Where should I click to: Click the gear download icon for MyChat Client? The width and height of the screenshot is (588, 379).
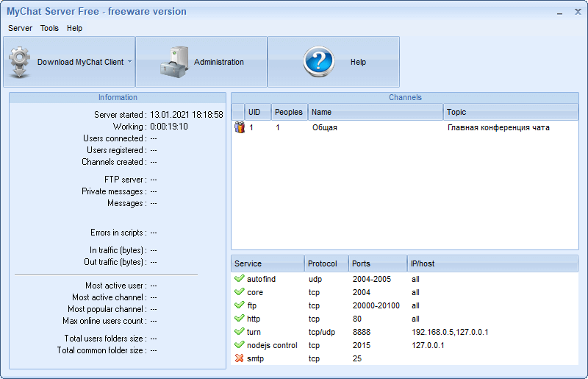(20, 62)
